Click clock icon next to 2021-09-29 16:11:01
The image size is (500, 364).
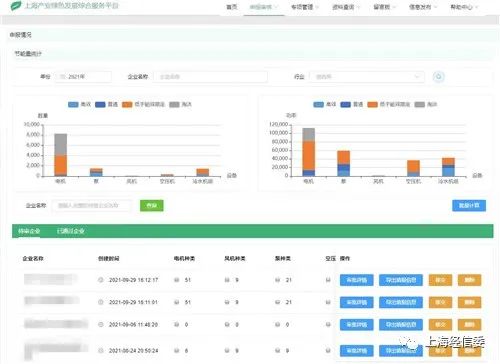coord(101,302)
